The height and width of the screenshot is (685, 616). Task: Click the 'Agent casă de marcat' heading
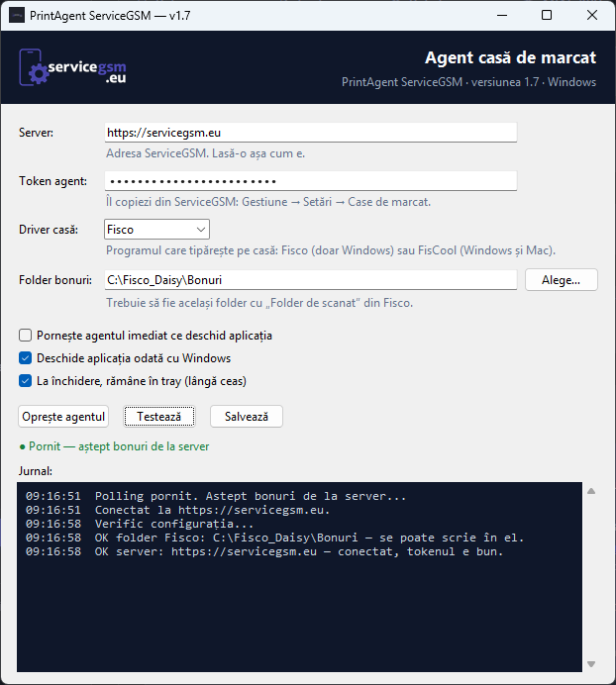[x=510, y=57]
